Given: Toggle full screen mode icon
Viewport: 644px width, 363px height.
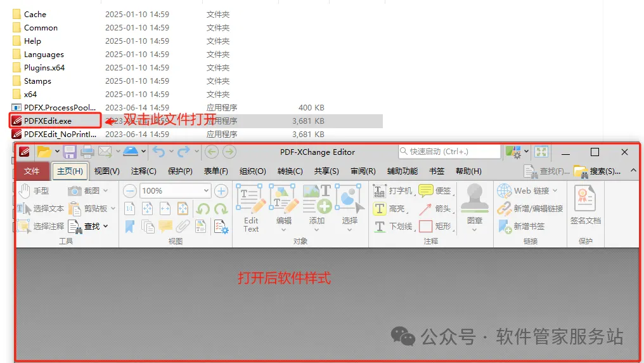Looking at the screenshot, I should [541, 152].
